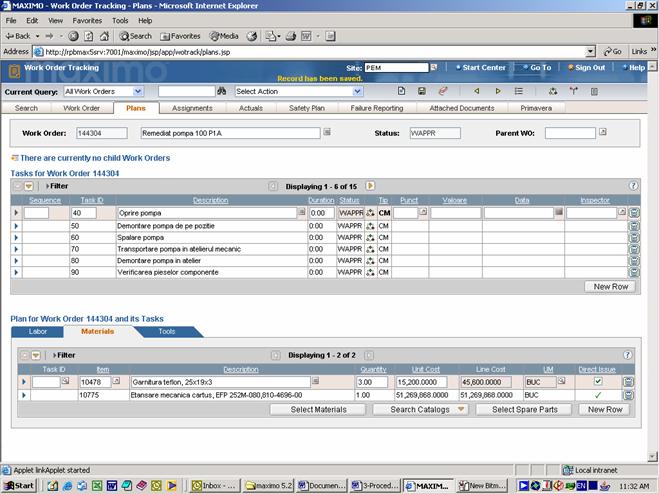Open maximo 5.2 taskbar folder
Viewport: 659px width, 494px height.
point(268,486)
